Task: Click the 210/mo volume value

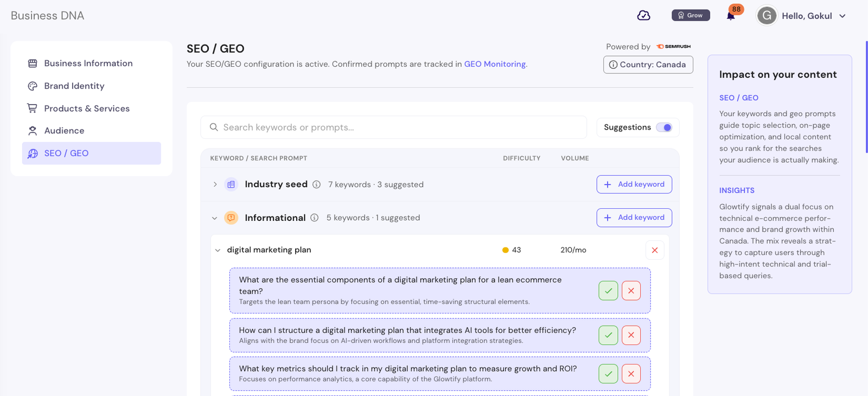Action: 573,250
